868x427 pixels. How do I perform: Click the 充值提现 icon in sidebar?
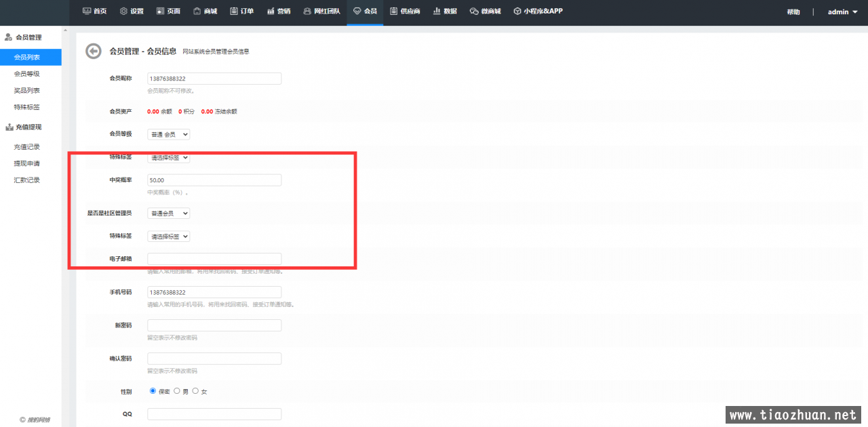(x=9, y=127)
